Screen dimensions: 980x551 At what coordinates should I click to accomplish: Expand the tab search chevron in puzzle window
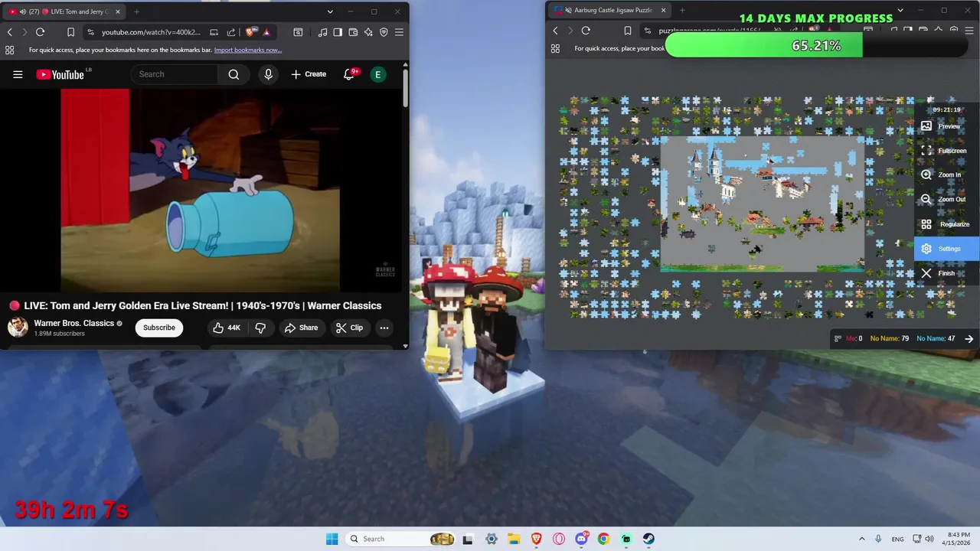coord(900,11)
